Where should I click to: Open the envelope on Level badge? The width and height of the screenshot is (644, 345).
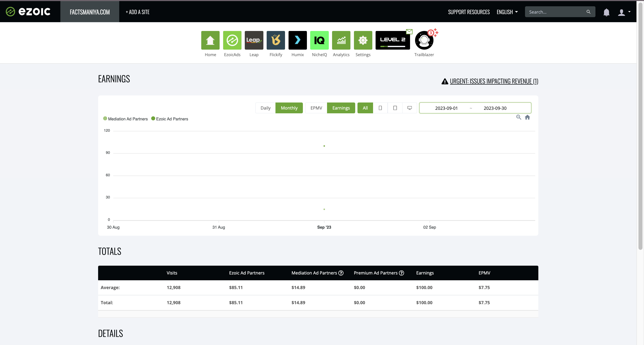click(x=409, y=31)
